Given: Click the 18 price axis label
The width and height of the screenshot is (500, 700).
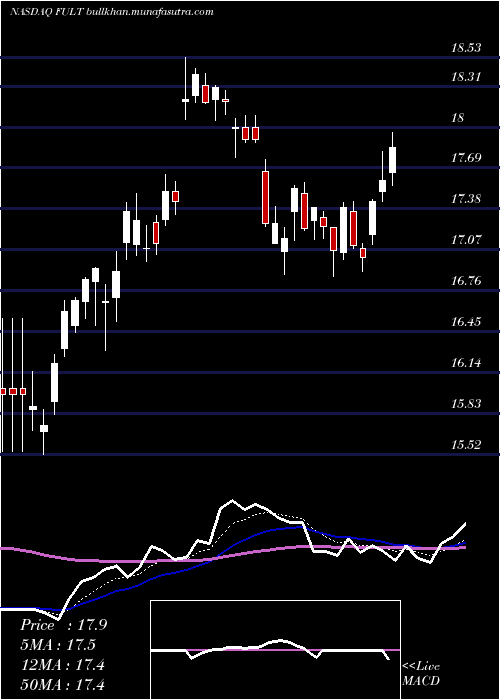Looking at the screenshot, I should (x=458, y=118).
